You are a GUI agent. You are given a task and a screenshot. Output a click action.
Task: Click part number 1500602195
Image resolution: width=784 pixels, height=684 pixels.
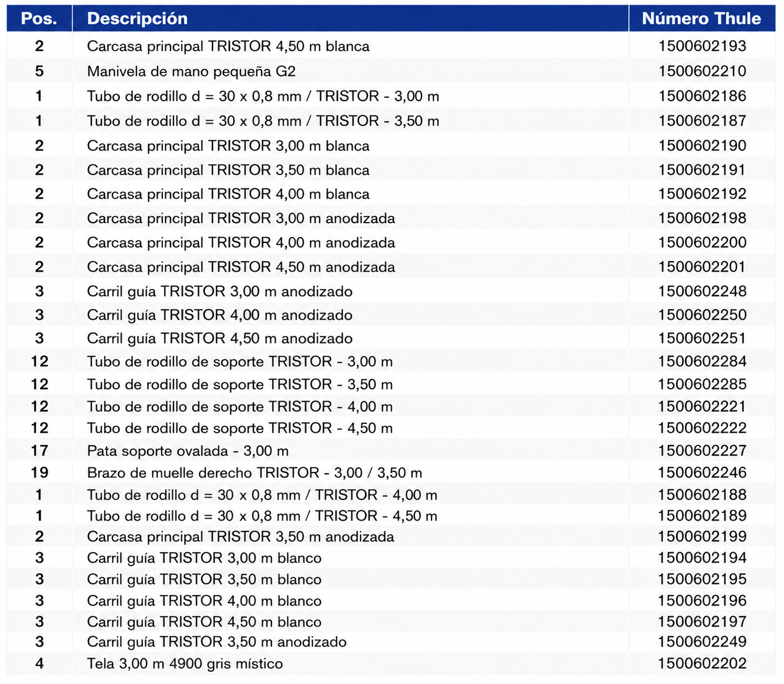(702, 579)
